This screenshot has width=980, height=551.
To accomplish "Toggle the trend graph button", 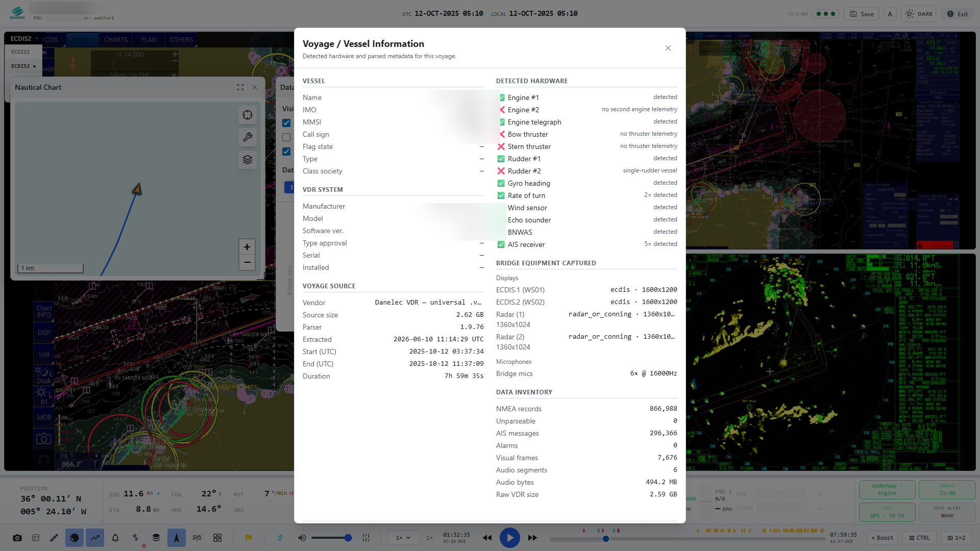I will 95,538.
